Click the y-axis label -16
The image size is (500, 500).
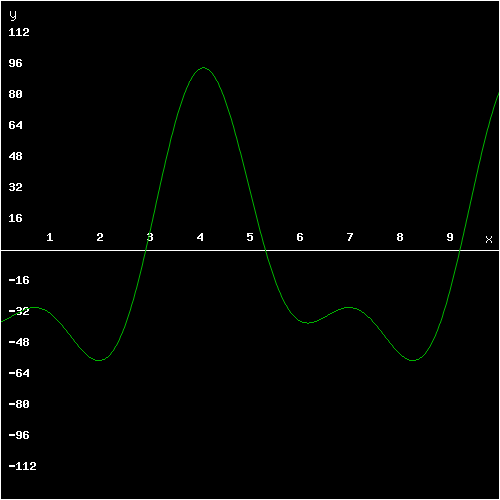coord(19,280)
